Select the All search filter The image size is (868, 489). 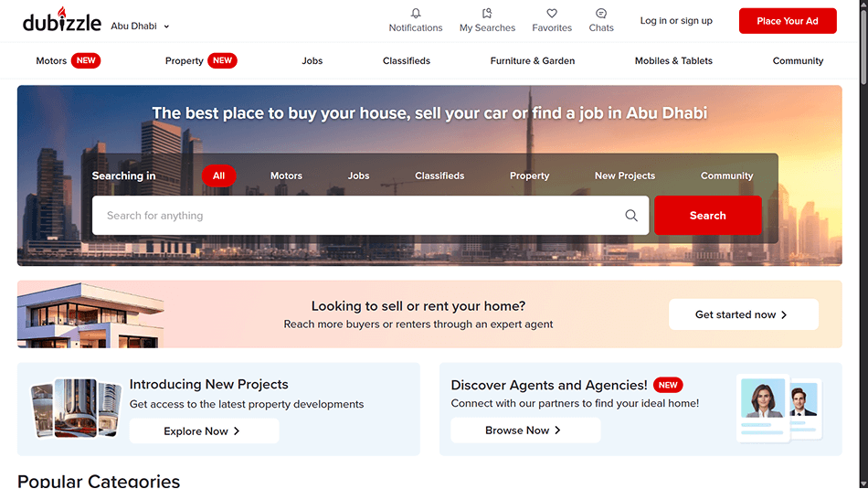(218, 175)
